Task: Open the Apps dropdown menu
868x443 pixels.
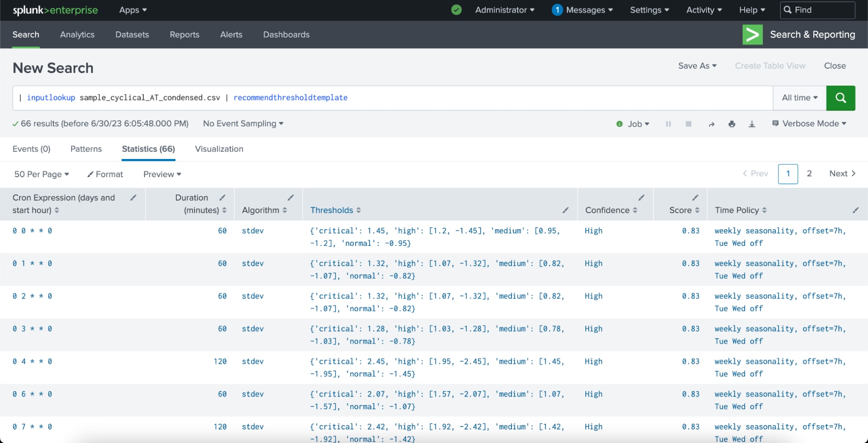Action: pos(133,10)
